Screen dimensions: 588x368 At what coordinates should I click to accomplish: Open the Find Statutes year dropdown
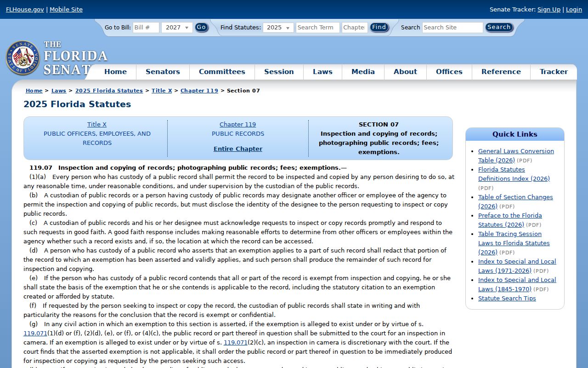[x=278, y=28]
